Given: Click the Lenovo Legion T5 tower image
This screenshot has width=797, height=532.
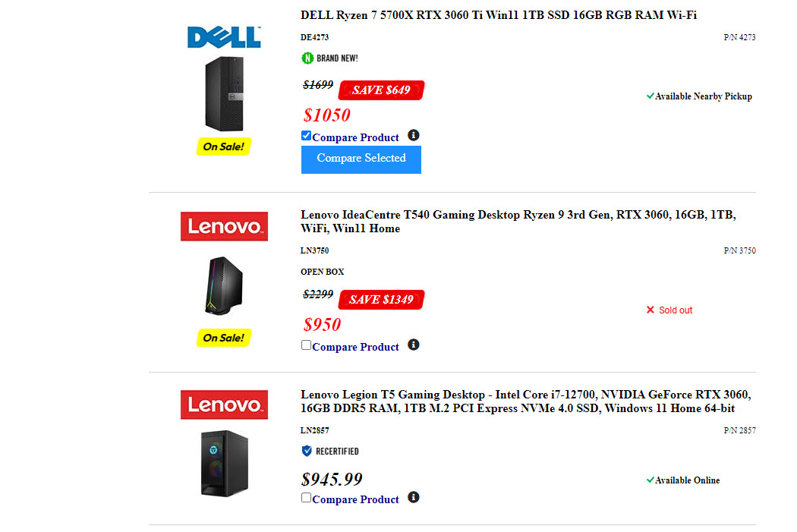Looking at the screenshot, I should click(224, 463).
